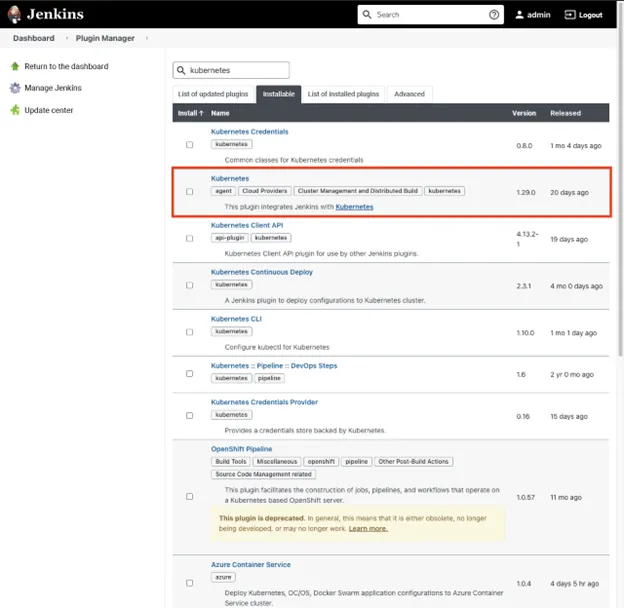
Task: Click the admin user icon
Action: point(519,15)
